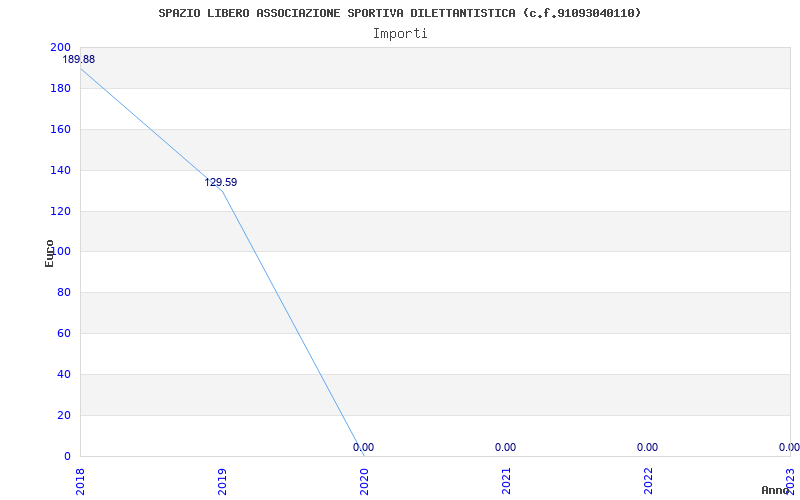
Task: Select the 2020 x-axis year label
Action: pos(364,482)
